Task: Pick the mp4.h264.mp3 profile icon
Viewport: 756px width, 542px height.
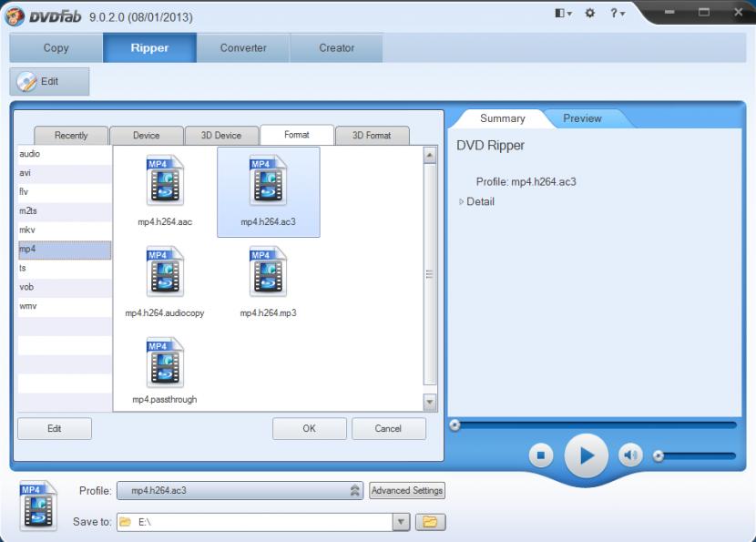Action: point(268,273)
